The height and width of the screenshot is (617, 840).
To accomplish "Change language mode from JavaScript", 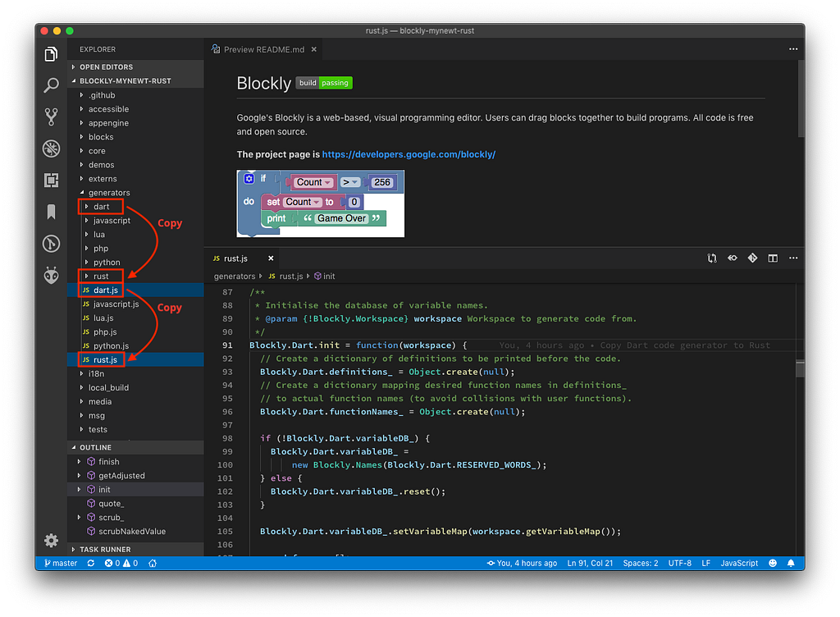I will click(x=739, y=563).
